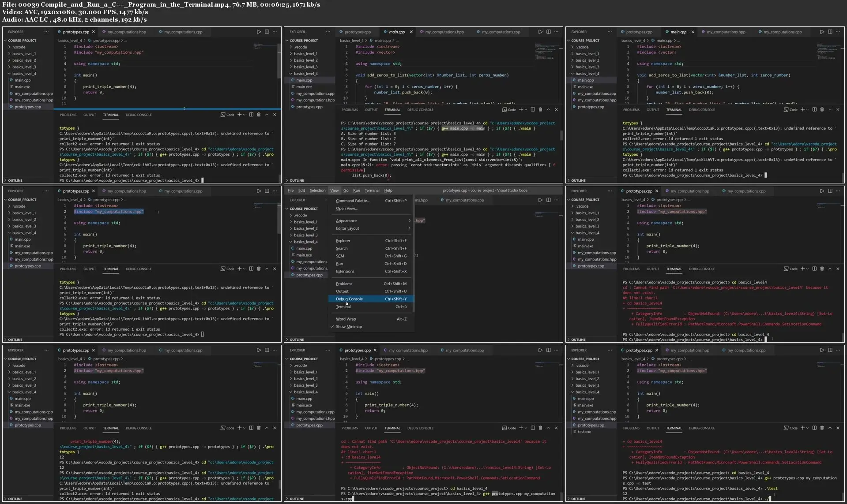Click Open View... in the View menu
847x504 pixels.
coord(346,209)
